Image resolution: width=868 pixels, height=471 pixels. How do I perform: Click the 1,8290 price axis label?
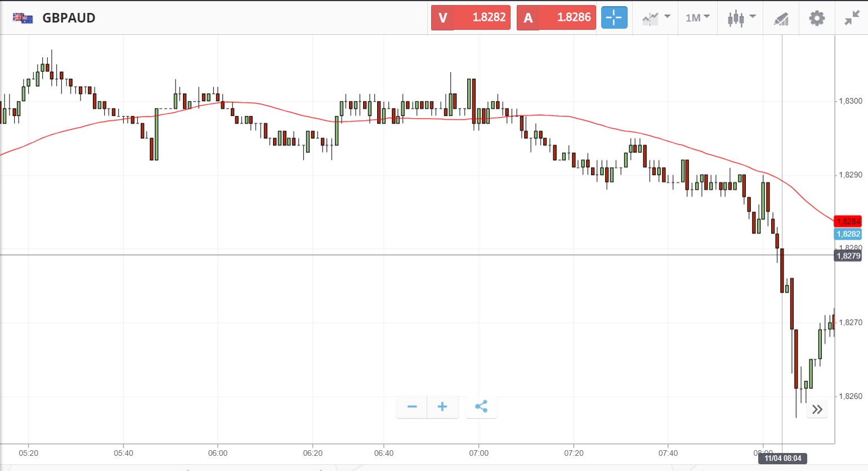(x=851, y=175)
